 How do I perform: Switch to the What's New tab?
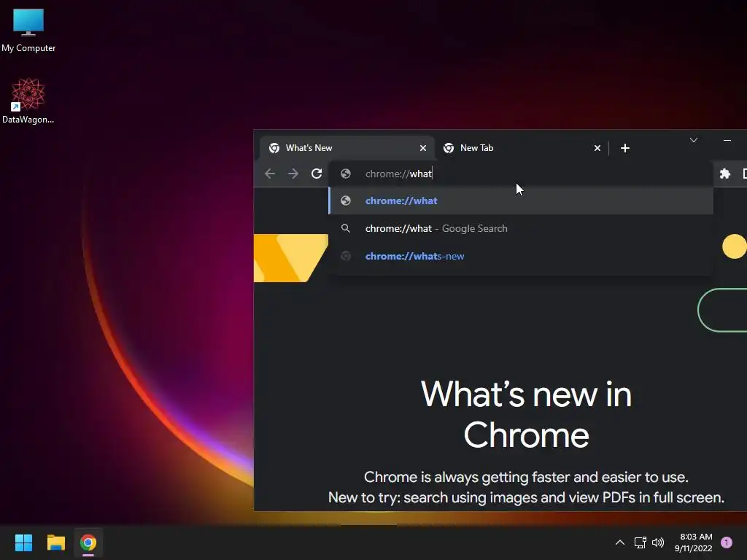347,148
